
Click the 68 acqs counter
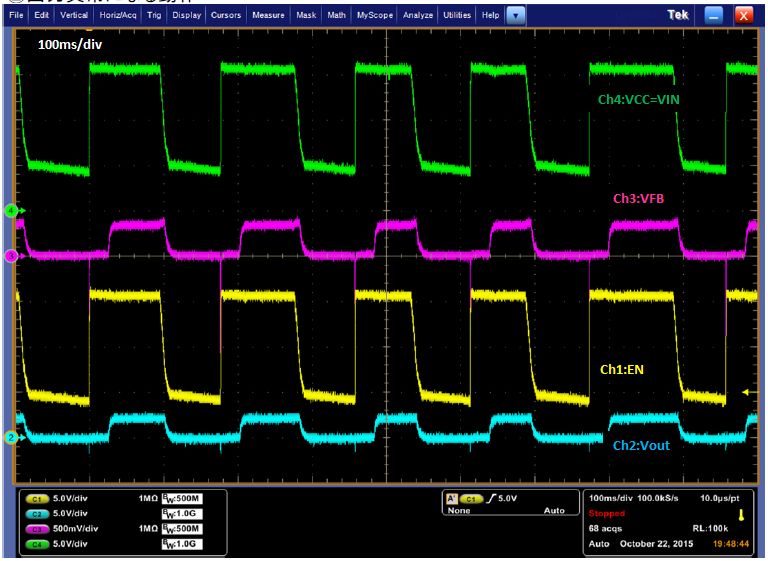tap(605, 529)
